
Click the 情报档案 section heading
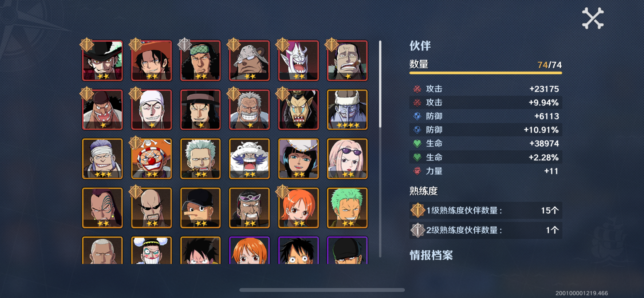click(431, 255)
